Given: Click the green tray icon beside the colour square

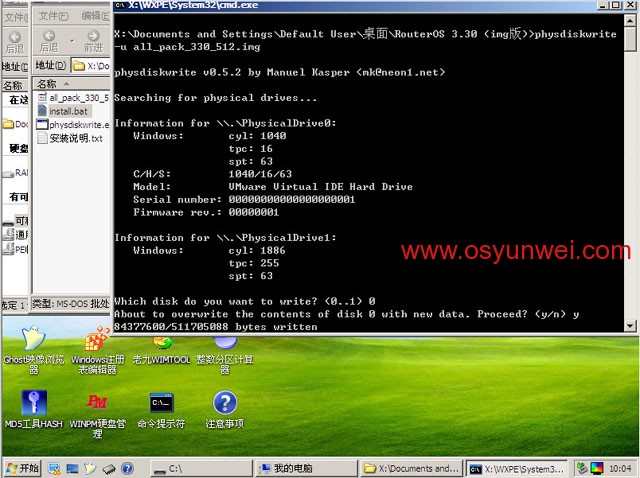Looking at the screenshot, I should 582,468.
